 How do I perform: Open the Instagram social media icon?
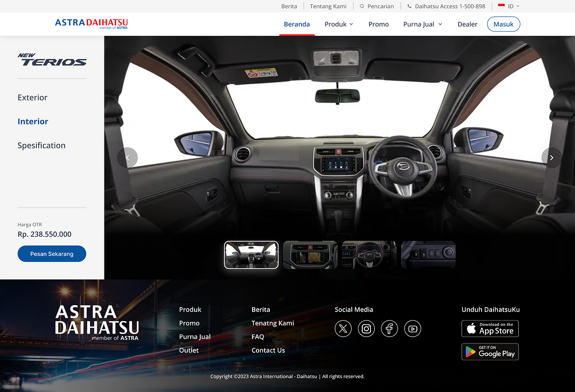pos(367,329)
